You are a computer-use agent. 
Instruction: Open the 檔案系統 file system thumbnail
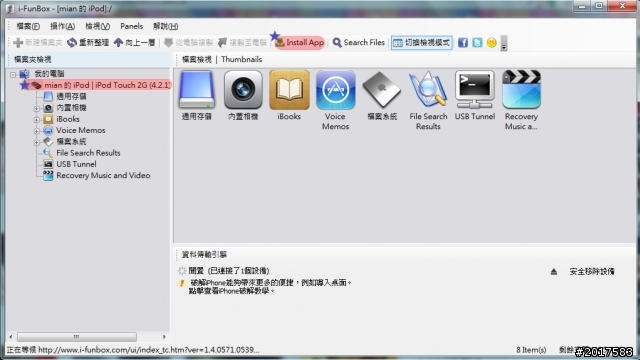tap(382, 91)
